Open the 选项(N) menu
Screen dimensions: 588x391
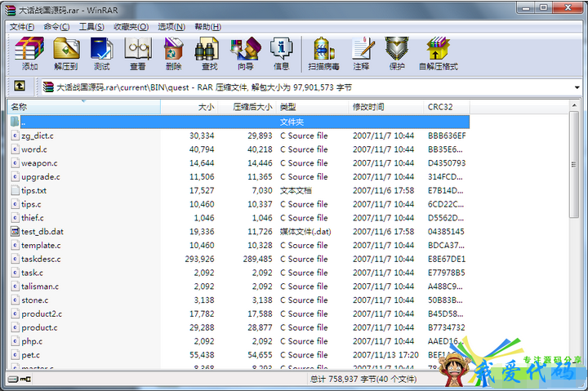(x=171, y=27)
